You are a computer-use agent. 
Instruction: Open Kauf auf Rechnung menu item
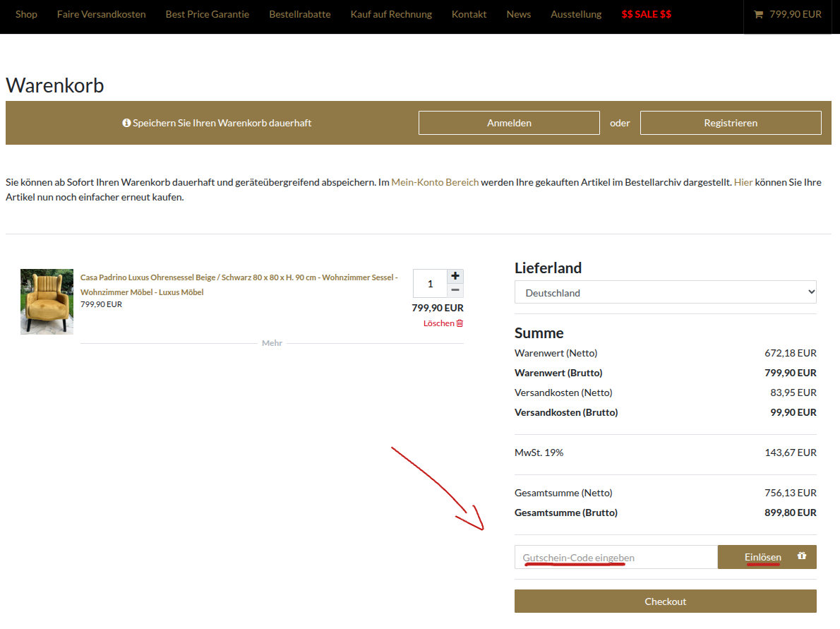click(x=391, y=14)
